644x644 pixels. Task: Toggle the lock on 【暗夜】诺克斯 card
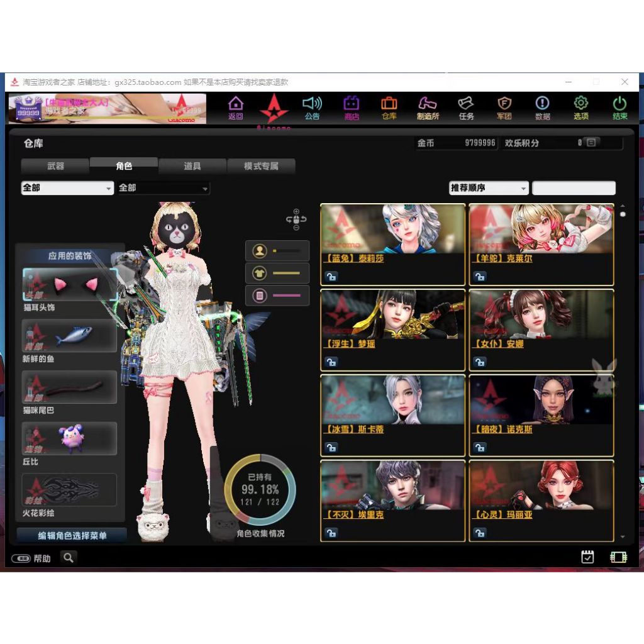coord(480,447)
